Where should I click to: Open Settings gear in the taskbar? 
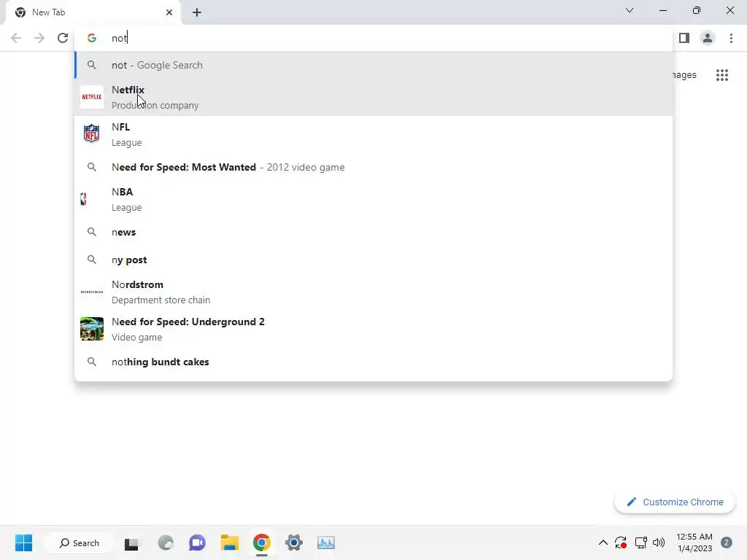pyautogui.click(x=294, y=542)
